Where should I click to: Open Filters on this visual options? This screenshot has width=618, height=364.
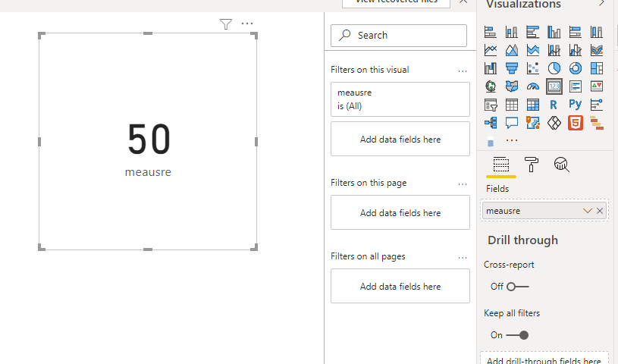click(463, 71)
